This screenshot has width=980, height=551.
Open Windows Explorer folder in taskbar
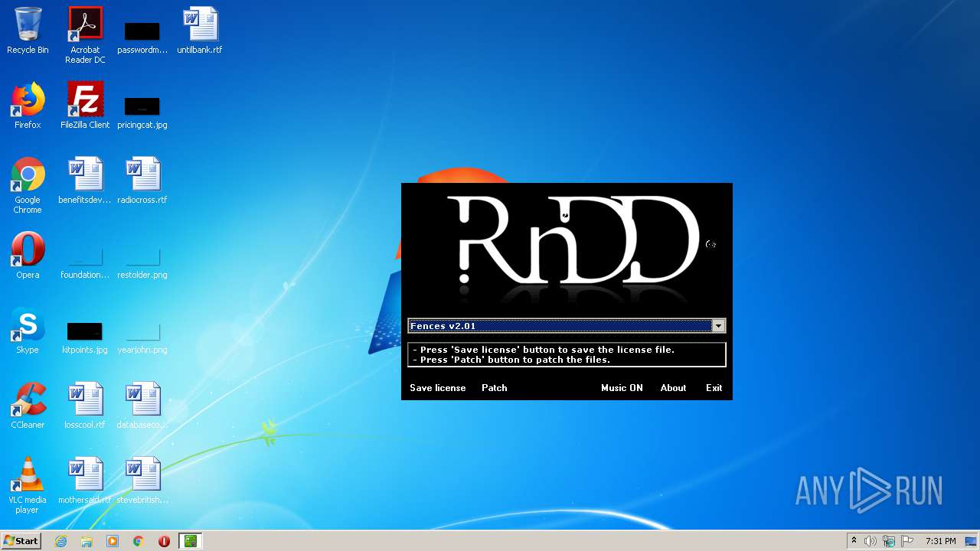[x=87, y=541]
